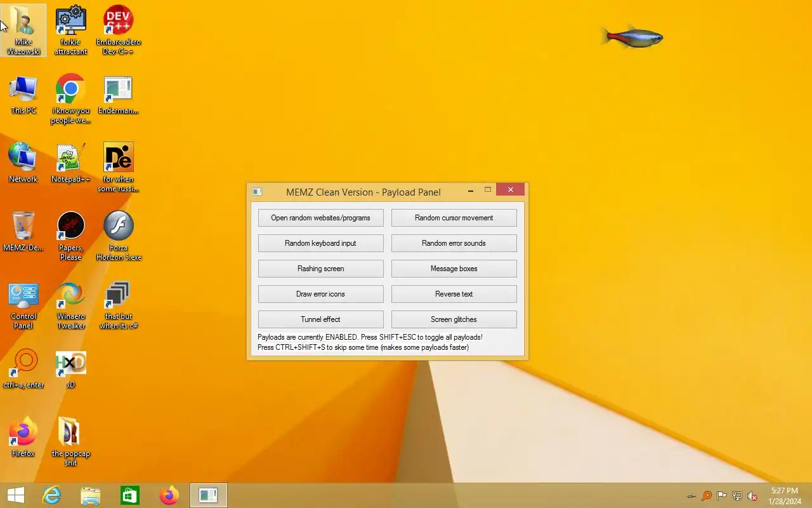This screenshot has height=508, width=812.
Task: Minimize the MEMZ Payload Panel window
Action: (470, 190)
